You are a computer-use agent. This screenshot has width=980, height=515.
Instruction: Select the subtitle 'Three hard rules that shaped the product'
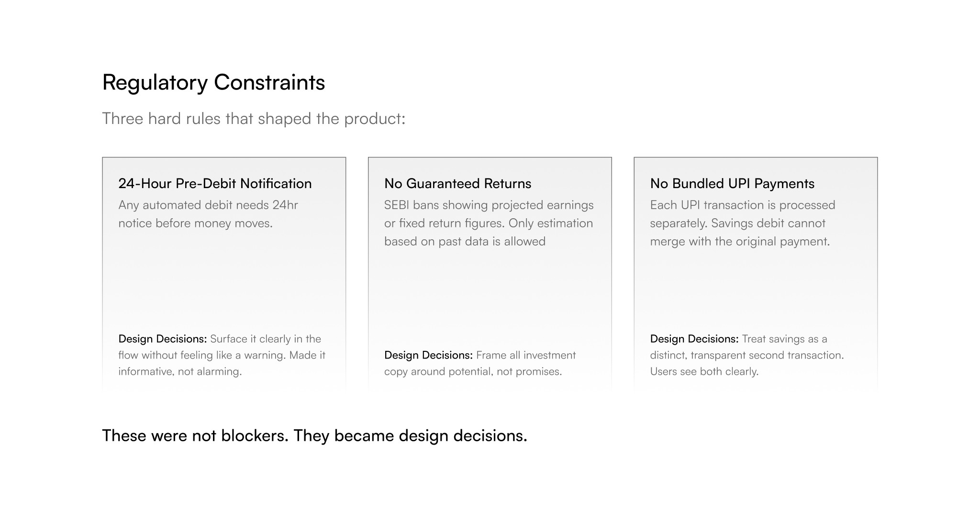click(x=254, y=119)
